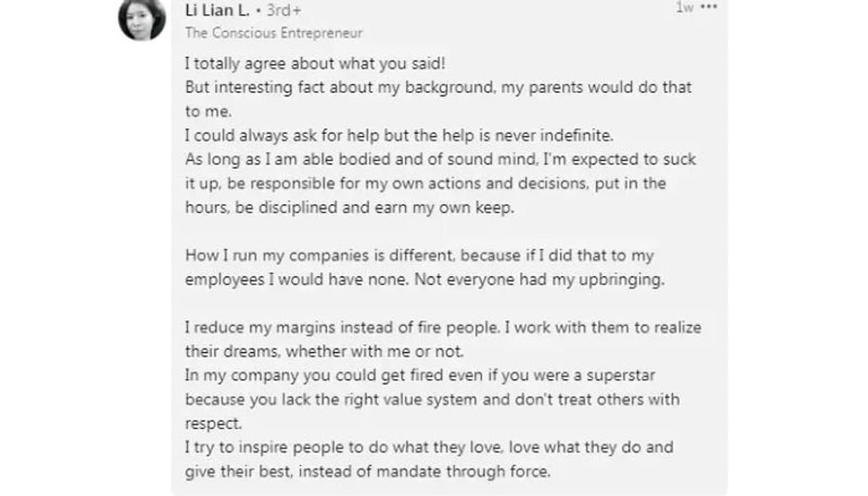Click the line starting "As long as I am able bodied"

tap(440, 160)
